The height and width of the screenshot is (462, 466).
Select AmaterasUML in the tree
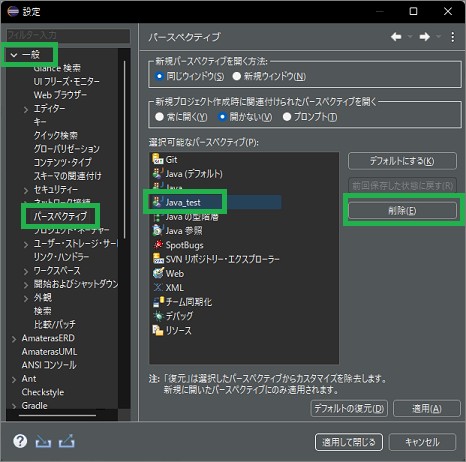click(49, 351)
